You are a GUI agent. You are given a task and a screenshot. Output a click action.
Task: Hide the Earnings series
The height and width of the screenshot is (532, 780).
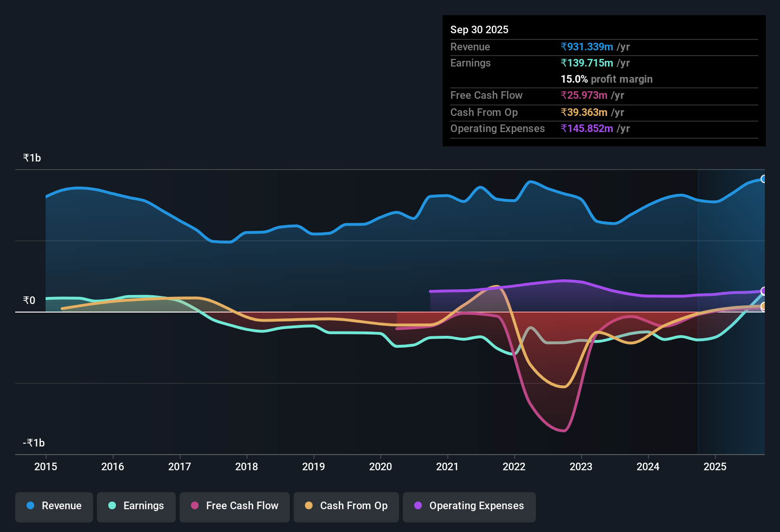(x=136, y=506)
